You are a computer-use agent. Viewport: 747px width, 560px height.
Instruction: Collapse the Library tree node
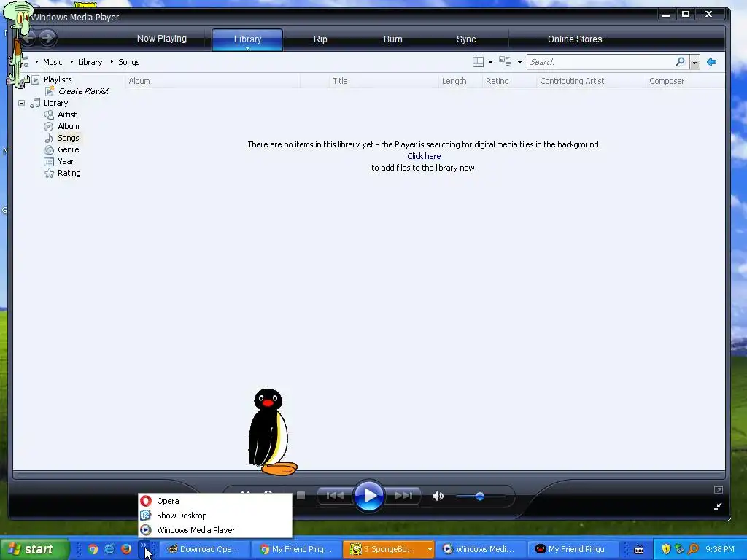pos(21,103)
